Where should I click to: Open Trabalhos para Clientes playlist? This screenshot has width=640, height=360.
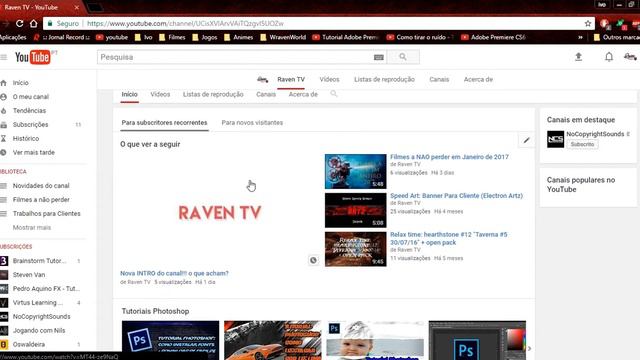pos(47,213)
